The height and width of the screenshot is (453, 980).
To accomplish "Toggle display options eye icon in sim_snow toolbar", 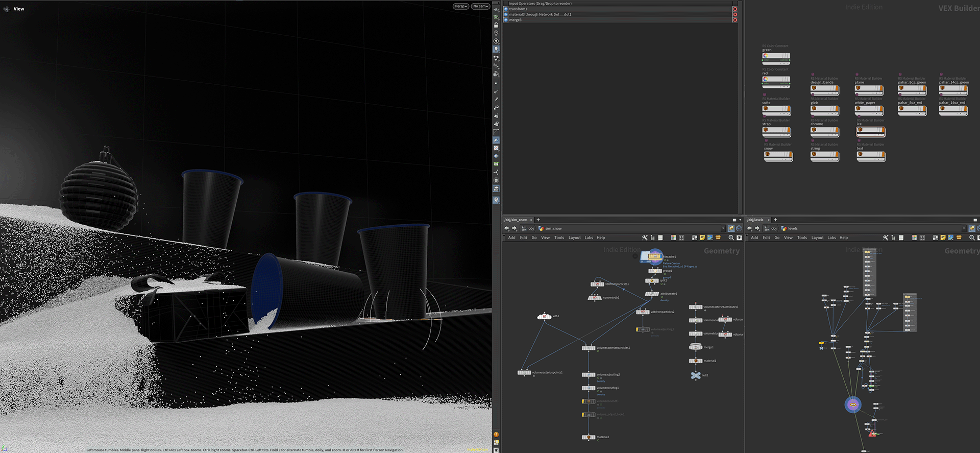I will (739, 237).
